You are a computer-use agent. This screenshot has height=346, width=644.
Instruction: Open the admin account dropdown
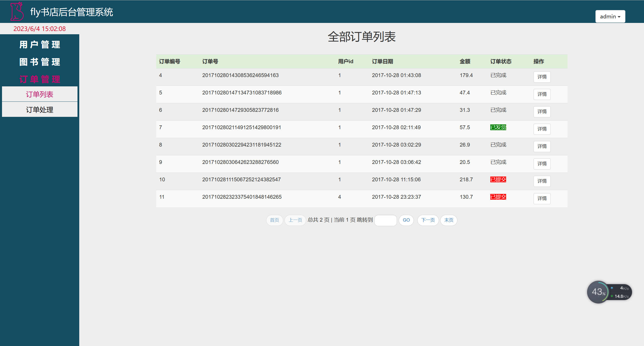click(610, 16)
